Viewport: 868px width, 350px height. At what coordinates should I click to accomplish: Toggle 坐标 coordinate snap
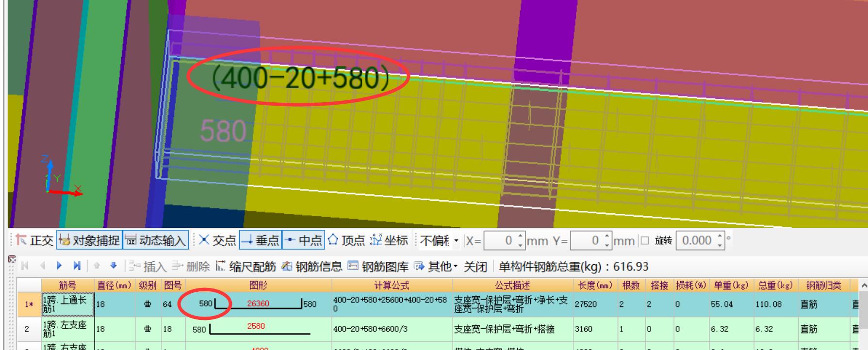[390, 240]
